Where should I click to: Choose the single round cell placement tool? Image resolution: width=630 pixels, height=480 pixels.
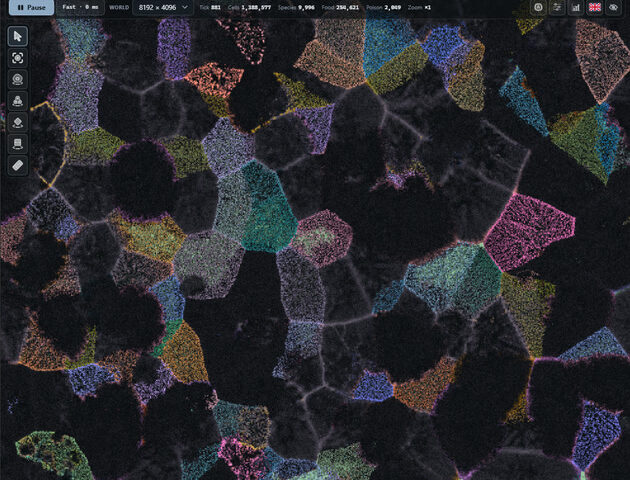coord(17,79)
